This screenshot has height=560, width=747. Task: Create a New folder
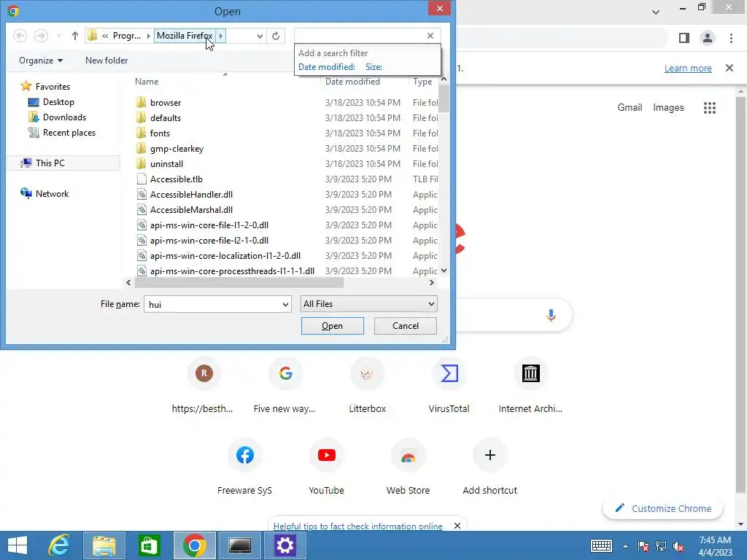click(x=107, y=61)
